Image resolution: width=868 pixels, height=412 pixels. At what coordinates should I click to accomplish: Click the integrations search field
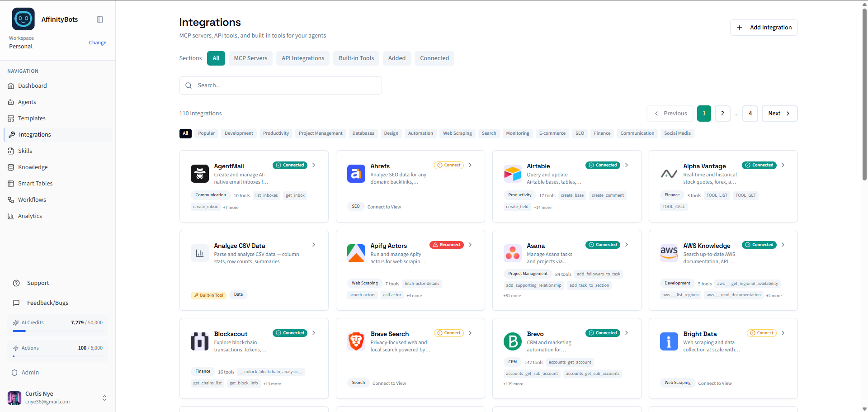tap(280, 85)
